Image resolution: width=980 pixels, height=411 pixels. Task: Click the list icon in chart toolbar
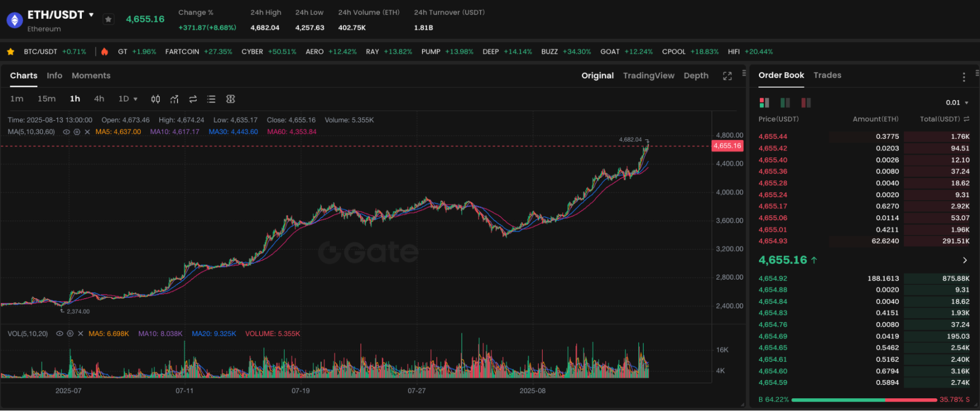pyautogui.click(x=211, y=99)
